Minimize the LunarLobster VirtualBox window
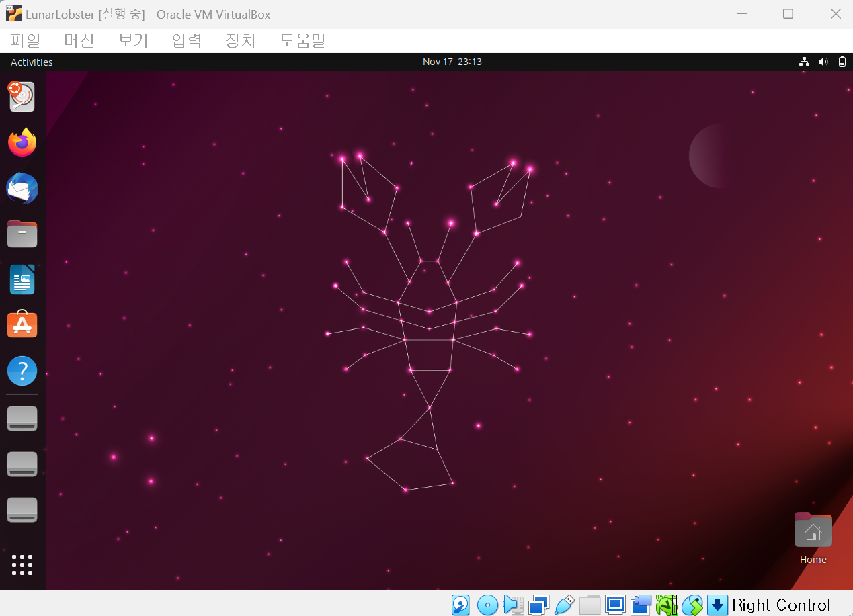 pyautogui.click(x=741, y=14)
